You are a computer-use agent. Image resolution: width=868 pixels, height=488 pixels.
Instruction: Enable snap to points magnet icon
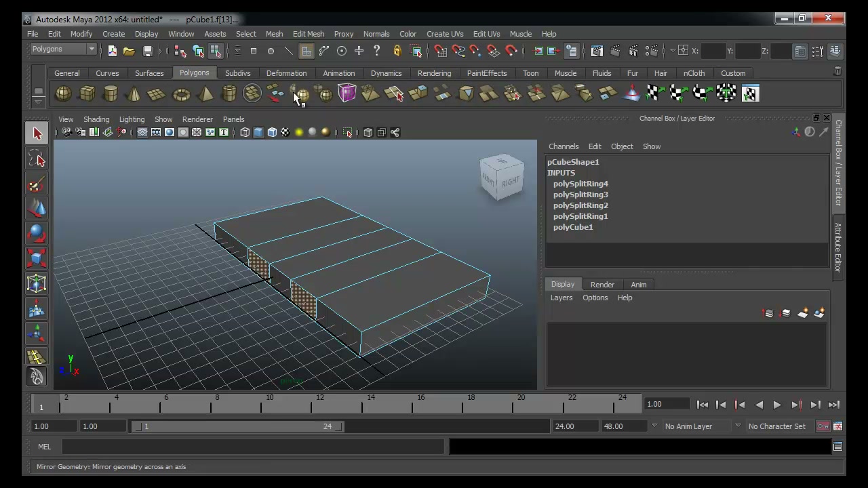coord(475,51)
